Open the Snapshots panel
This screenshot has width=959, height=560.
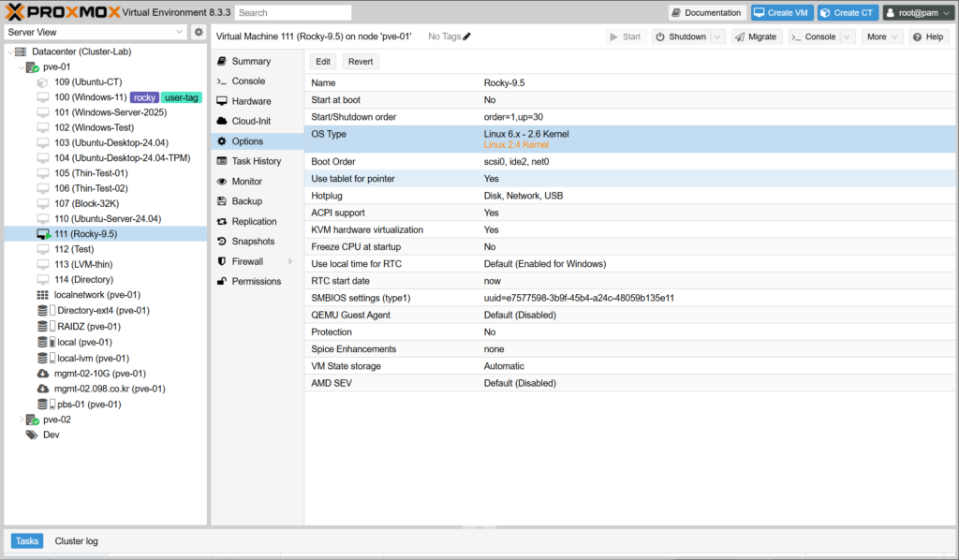coord(253,242)
